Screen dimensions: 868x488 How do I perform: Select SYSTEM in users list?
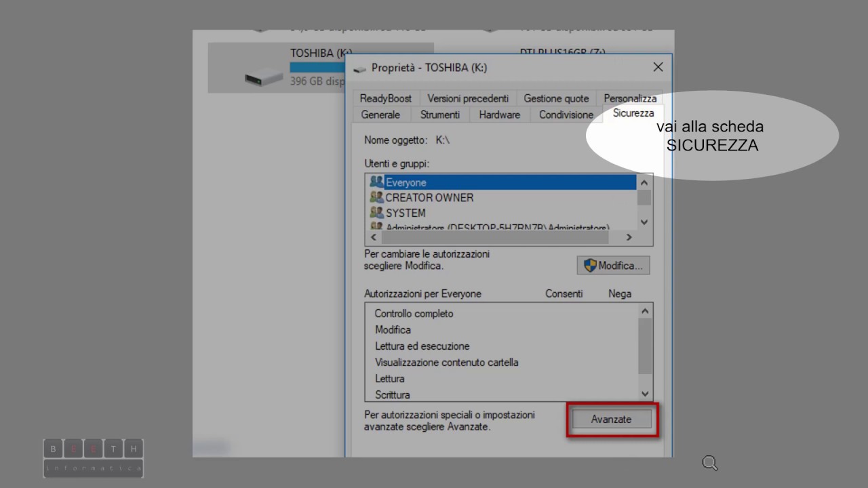click(x=502, y=212)
